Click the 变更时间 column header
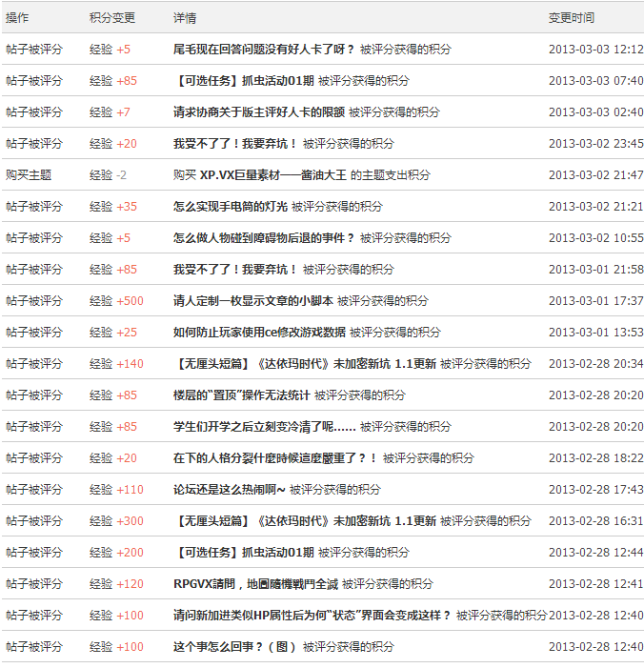This screenshot has width=644, height=668. (x=572, y=18)
